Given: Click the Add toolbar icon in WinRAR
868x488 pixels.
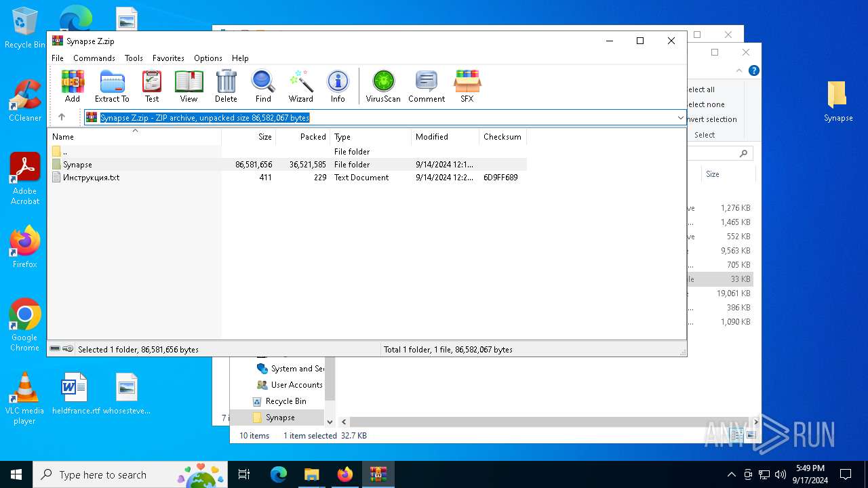Looking at the screenshot, I should coord(73,86).
